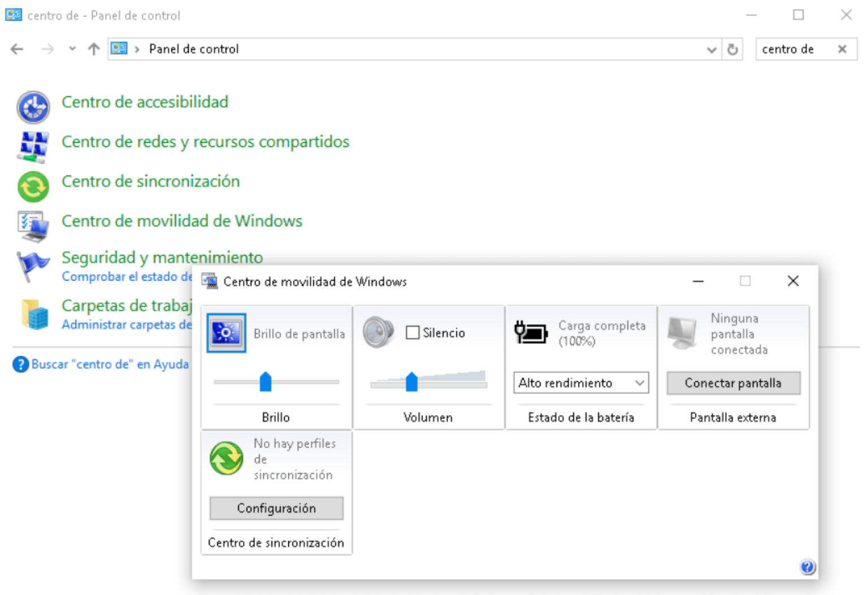Click the battery status icon showing full charge
Screen dimensions: 868x595
click(x=530, y=332)
